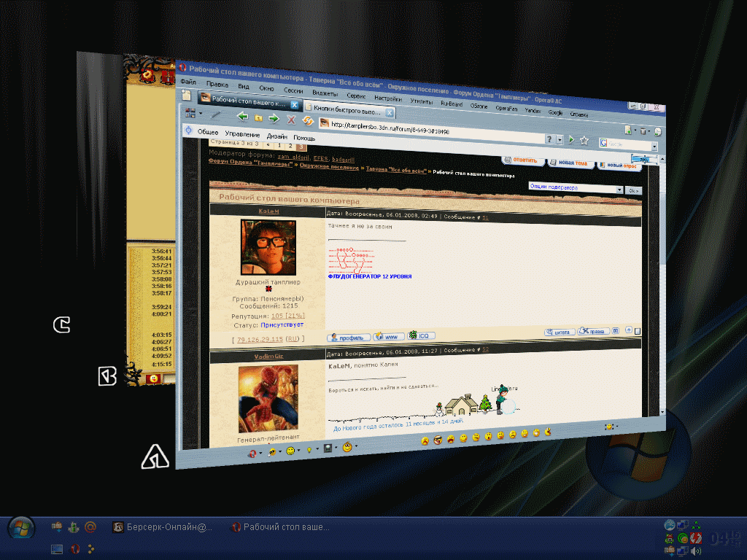Open the Файл menu

[188, 82]
